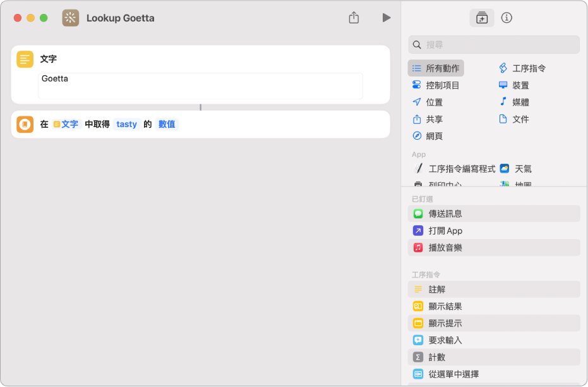Click the 文字 variable token
588x387 pixels.
pyautogui.click(x=66, y=124)
